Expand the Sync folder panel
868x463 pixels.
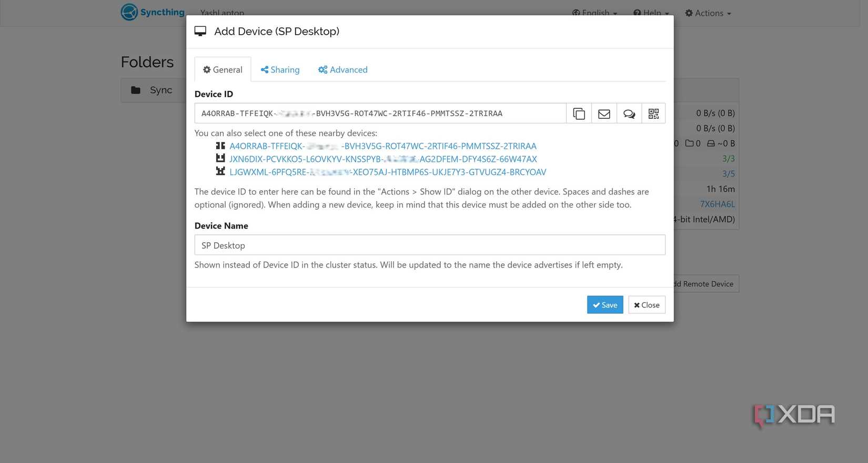coord(154,90)
